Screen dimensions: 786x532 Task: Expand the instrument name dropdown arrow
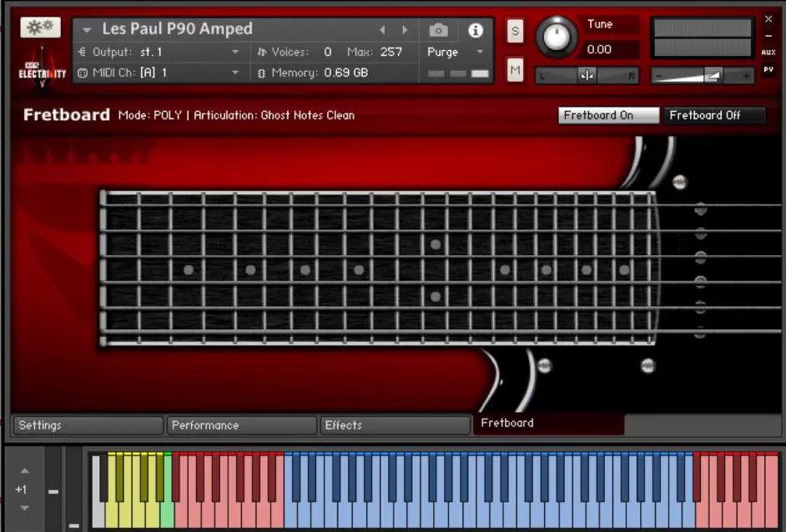(x=87, y=30)
